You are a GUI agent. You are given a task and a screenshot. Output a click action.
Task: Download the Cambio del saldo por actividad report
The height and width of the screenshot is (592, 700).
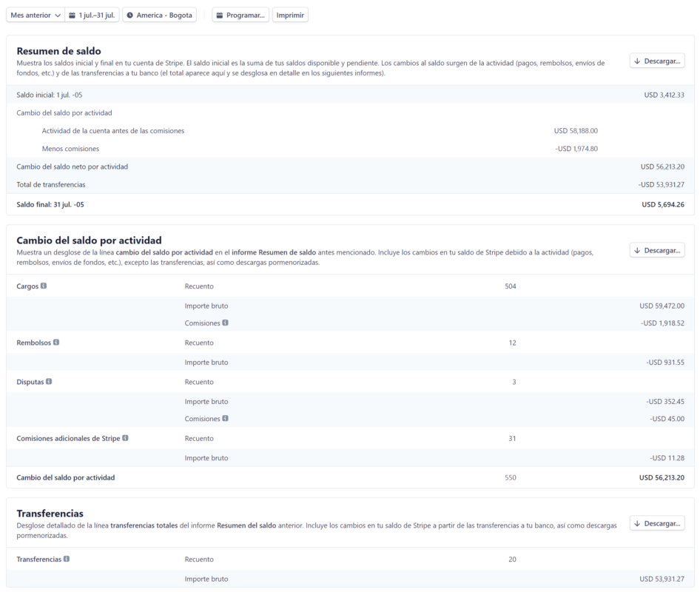click(657, 250)
